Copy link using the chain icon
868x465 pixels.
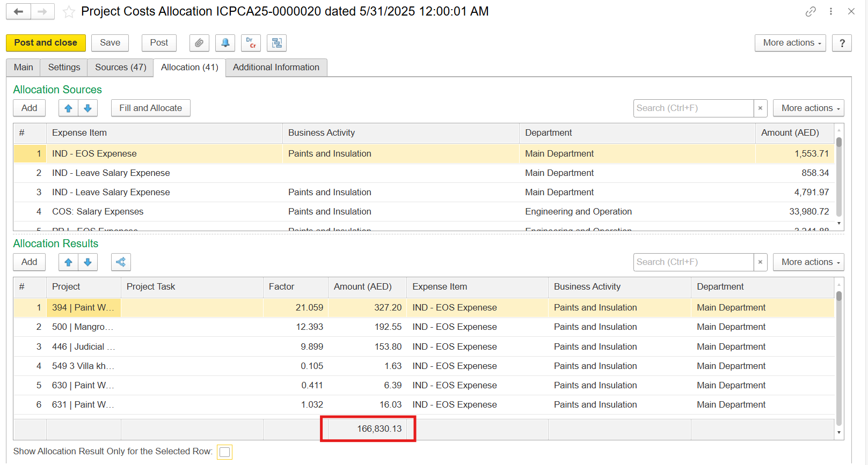pyautogui.click(x=811, y=11)
